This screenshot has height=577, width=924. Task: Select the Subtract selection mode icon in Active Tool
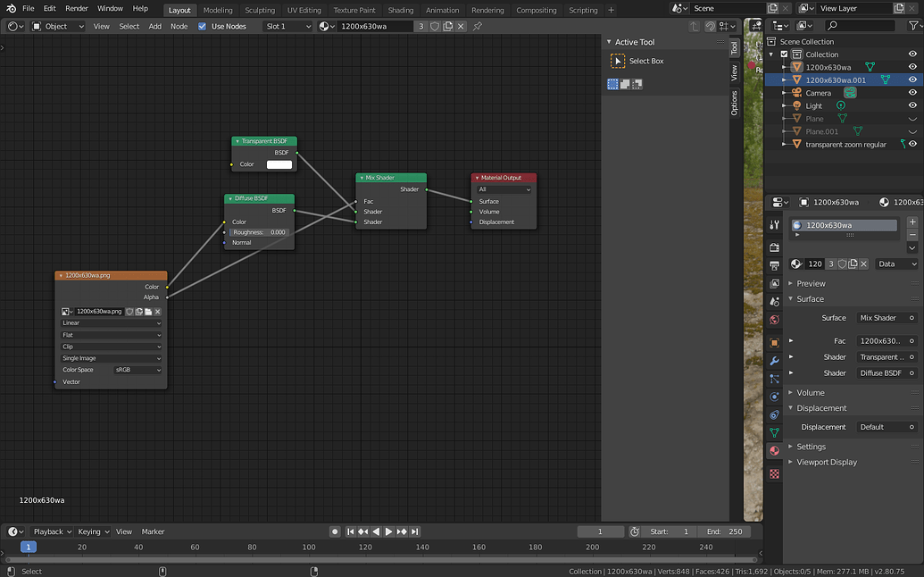(x=637, y=84)
